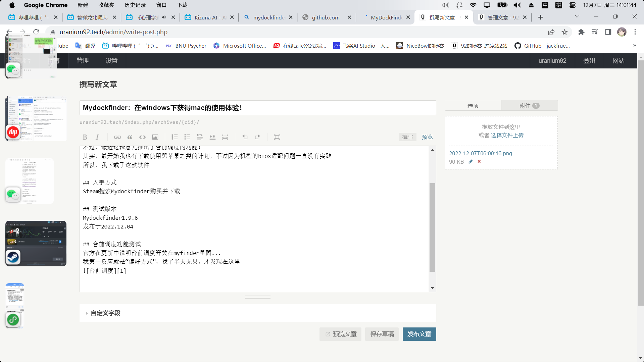Open the BNU Psycher bookmark
The width and height of the screenshot is (644, 362).
coord(186,46)
